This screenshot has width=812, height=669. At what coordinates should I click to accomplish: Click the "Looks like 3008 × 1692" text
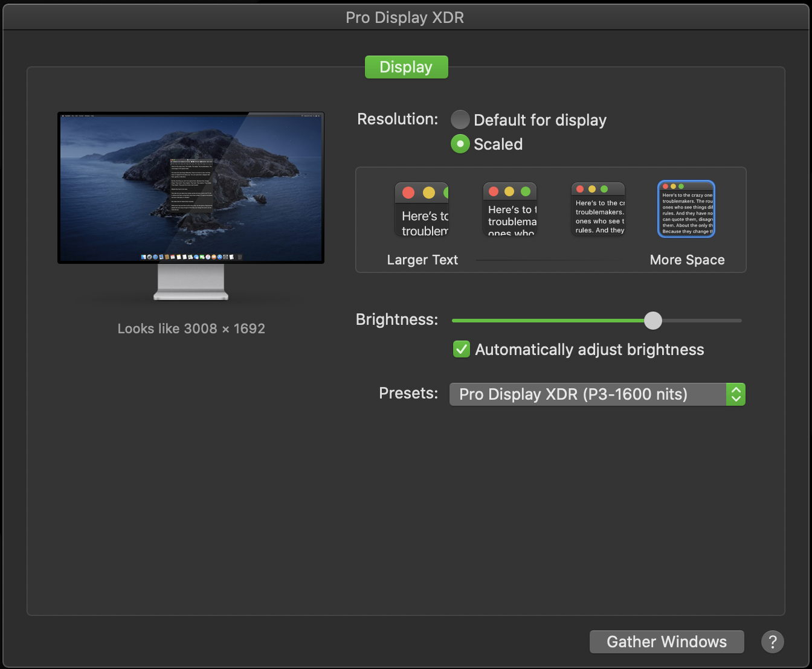pos(191,328)
